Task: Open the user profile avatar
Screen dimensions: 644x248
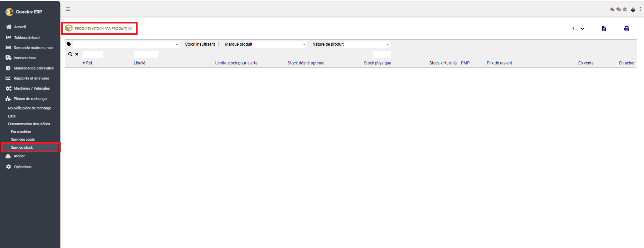Action: click(633, 9)
